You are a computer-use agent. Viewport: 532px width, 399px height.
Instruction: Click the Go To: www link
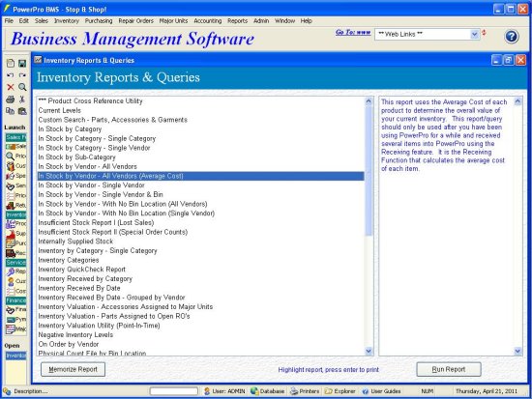[x=353, y=32]
